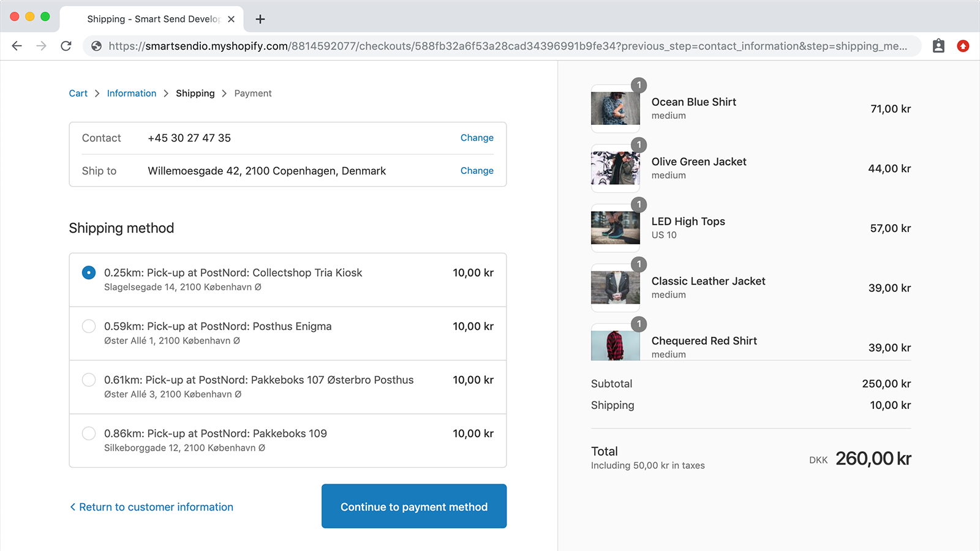Switch to the Payment breadcrumb step
The height and width of the screenshot is (551, 980).
coord(252,93)
